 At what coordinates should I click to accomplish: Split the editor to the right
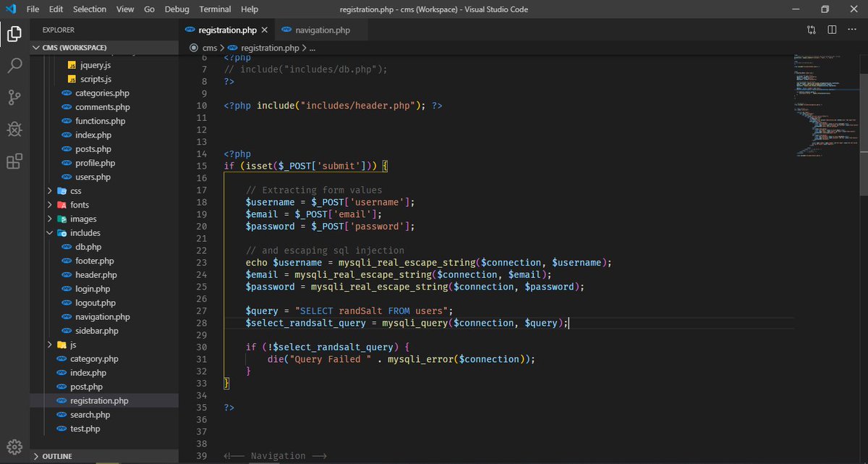(x=832, y=30)
